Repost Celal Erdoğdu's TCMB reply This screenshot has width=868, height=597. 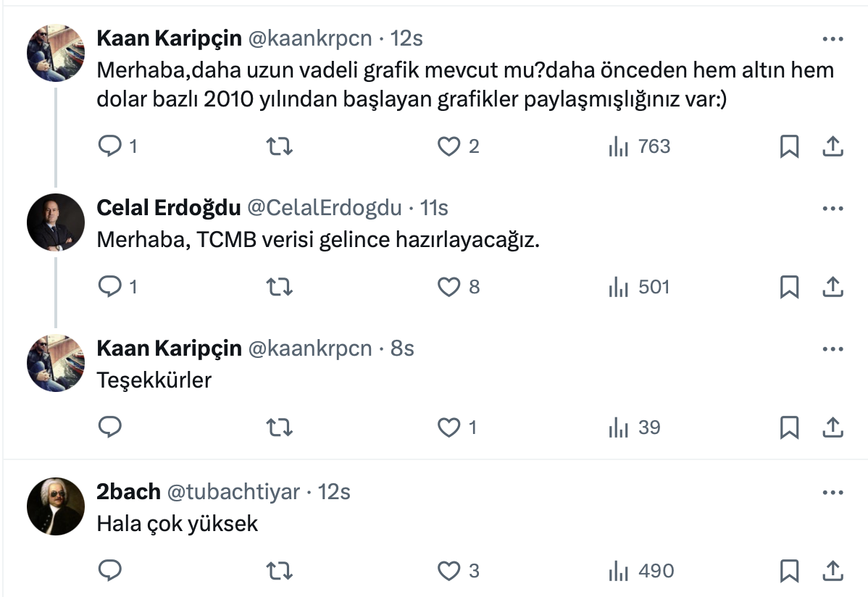pos(280,288)
